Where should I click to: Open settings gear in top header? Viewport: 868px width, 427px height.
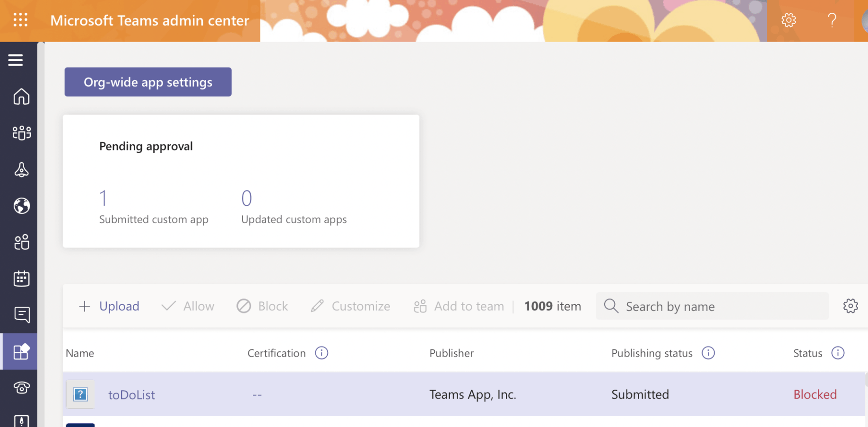coord(789,20)
